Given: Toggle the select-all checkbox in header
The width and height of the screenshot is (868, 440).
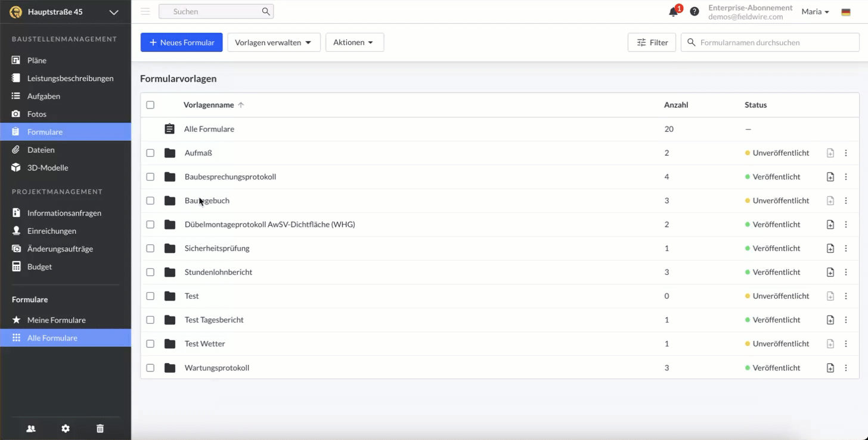Looking at the screenshot, I should click(150, 105).
